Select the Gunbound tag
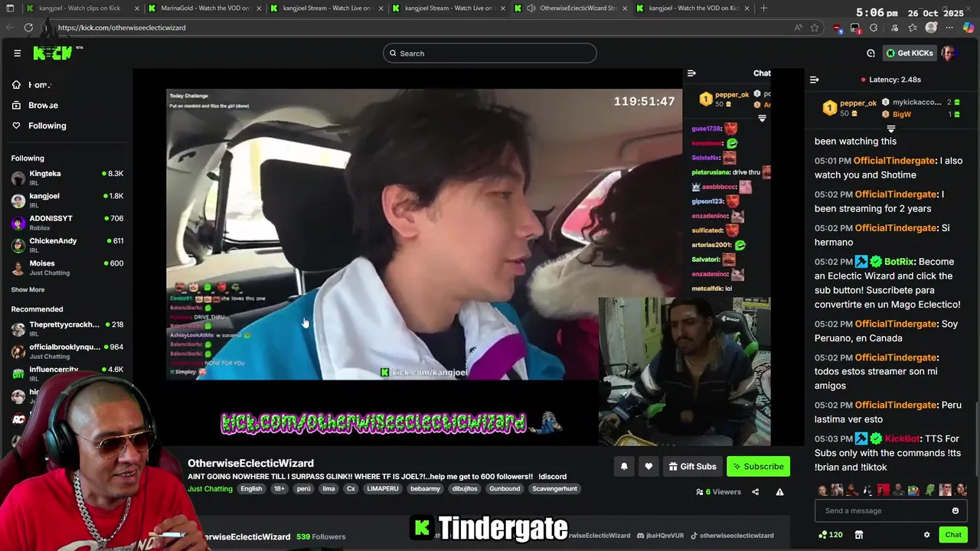This screenshot has height=551, width=980. [505, 488]
